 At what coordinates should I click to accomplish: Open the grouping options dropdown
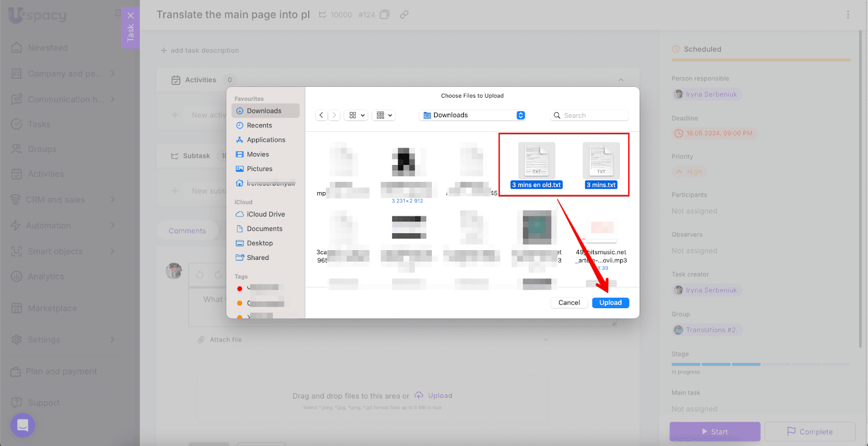click(384, 115)
